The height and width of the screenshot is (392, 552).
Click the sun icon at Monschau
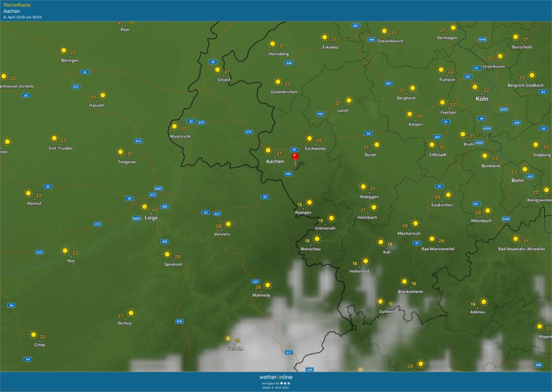(317, 239)
